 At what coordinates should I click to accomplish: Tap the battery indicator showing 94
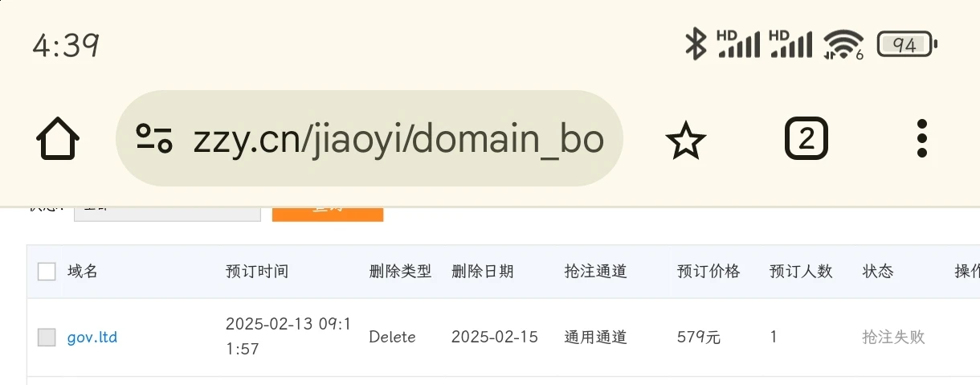click(x=907, y=44)
